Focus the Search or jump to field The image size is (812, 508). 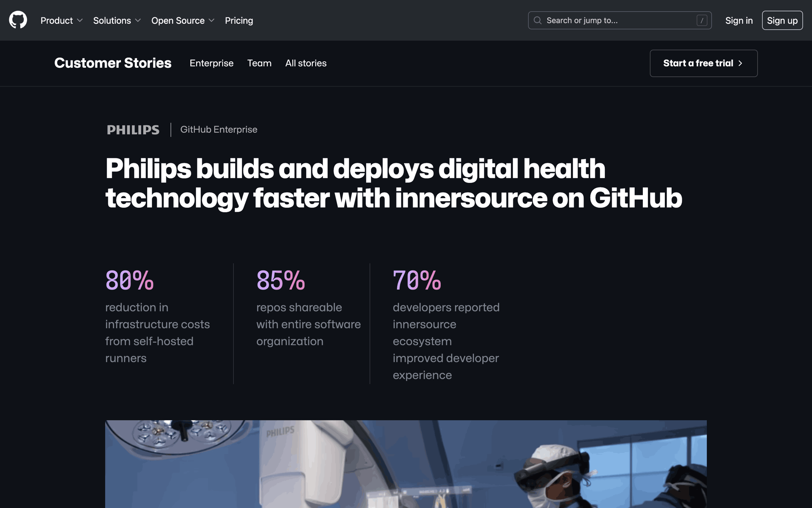point(620,20)
